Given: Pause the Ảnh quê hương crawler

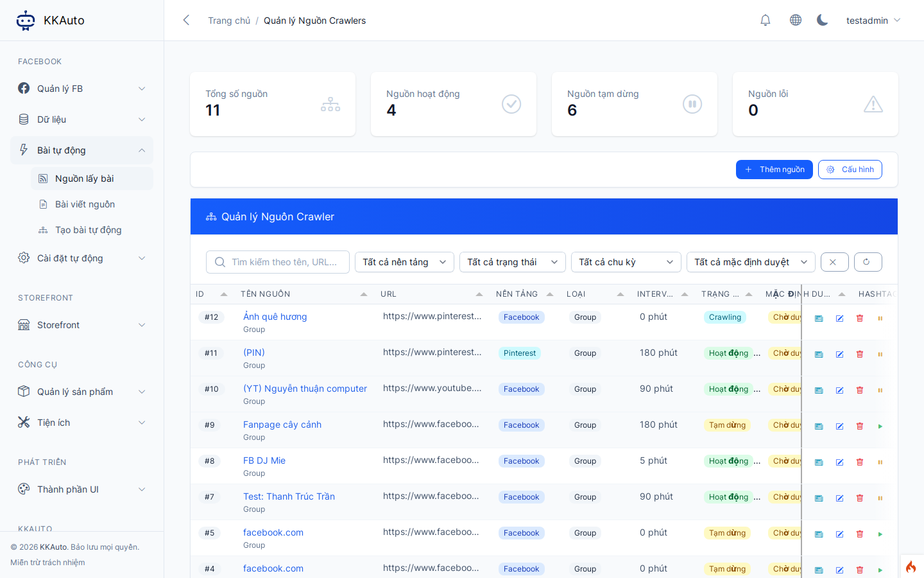Looking at the screenshot, I should pos(880,319).
